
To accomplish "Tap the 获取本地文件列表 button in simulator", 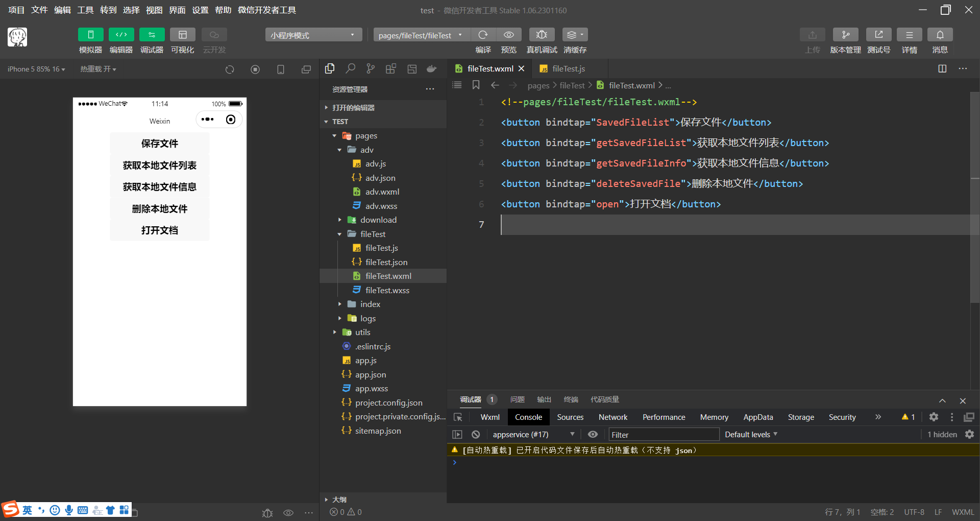I will pyautogui.click(x=160, y=165).
